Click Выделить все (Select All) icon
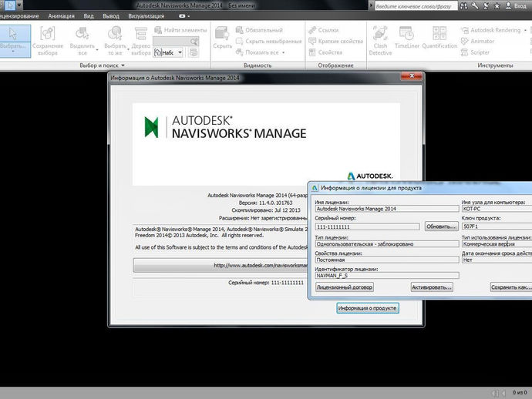532x399 pixels. point(82,41)
